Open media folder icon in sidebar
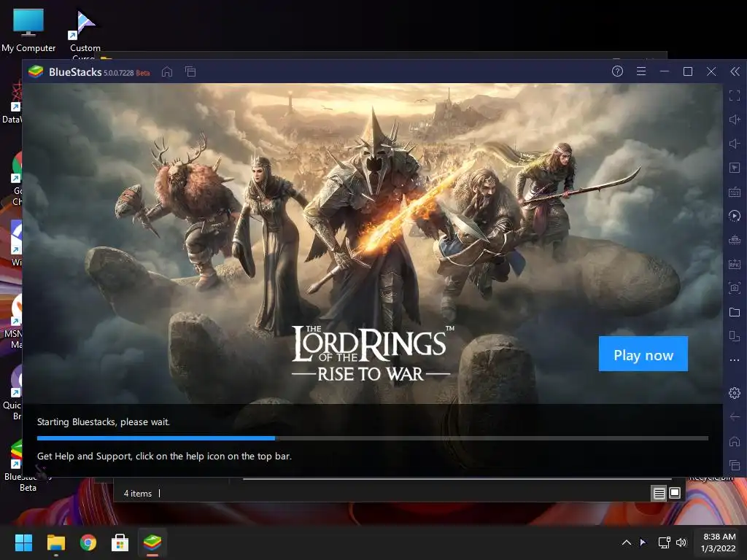This screenshot has height=560, width=747. [735, 312]
